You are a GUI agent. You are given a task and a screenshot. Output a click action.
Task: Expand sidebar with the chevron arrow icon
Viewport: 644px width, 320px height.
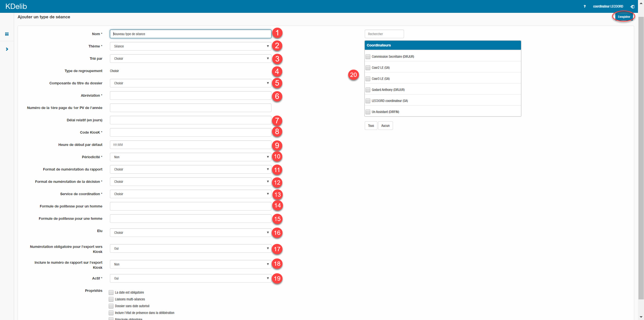tap(7, 49)
